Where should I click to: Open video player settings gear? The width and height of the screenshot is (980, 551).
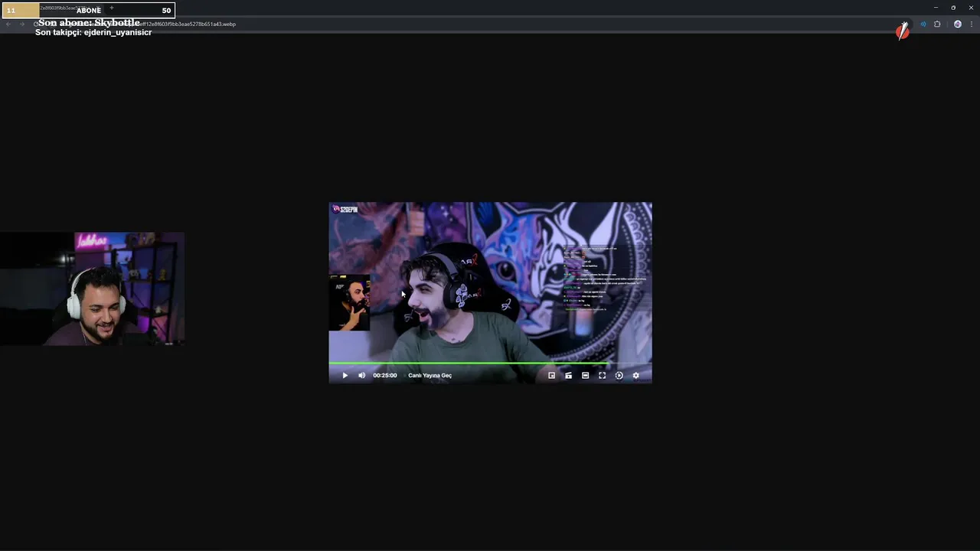pyautogui.click(x=635, y=376)
